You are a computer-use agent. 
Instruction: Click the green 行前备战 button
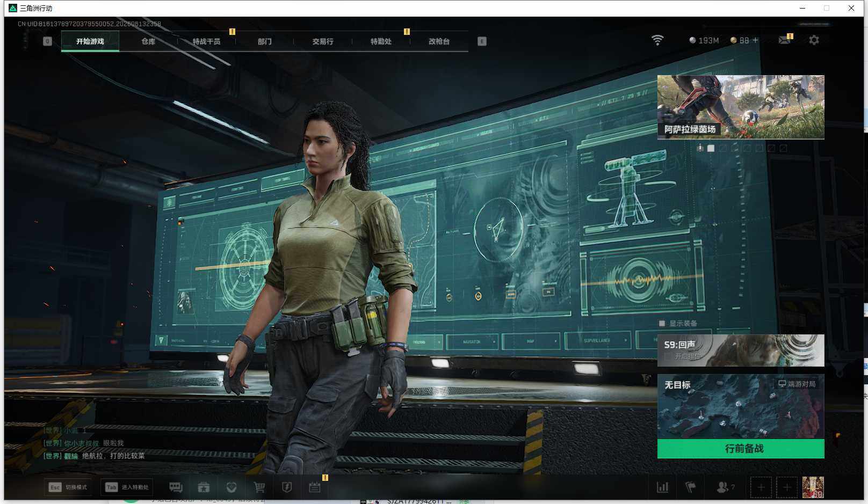coord(741,449)
